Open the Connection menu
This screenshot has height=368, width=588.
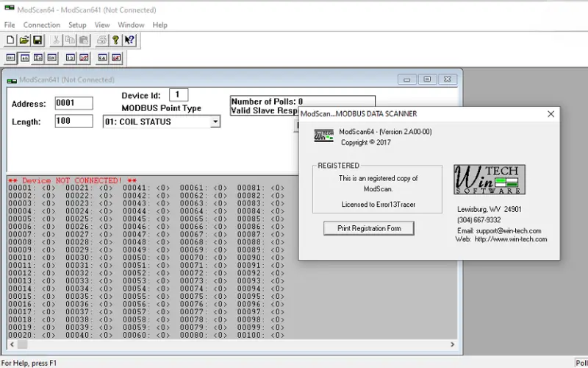point(42,25)
